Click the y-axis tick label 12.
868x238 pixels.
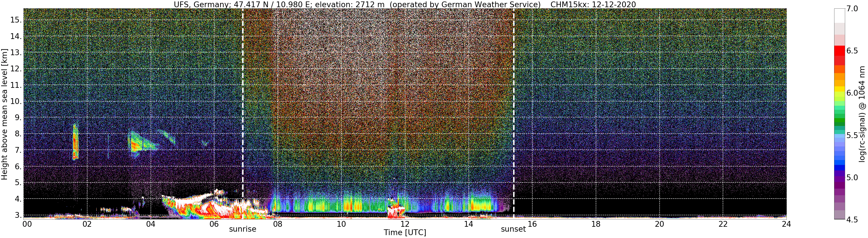pos(16,69)
